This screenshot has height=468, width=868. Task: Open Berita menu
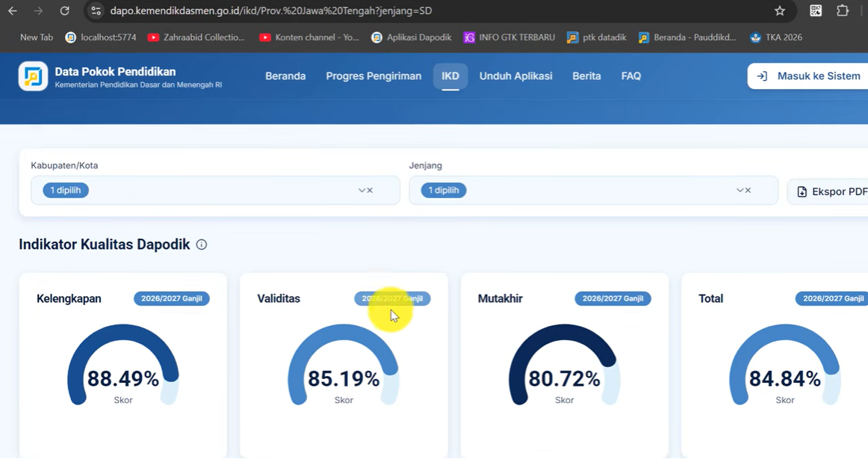pos(587,76)
